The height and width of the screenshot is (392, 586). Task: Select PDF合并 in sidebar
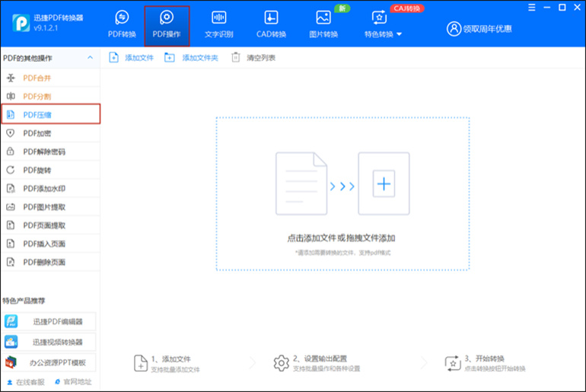[x=50, y=78]
